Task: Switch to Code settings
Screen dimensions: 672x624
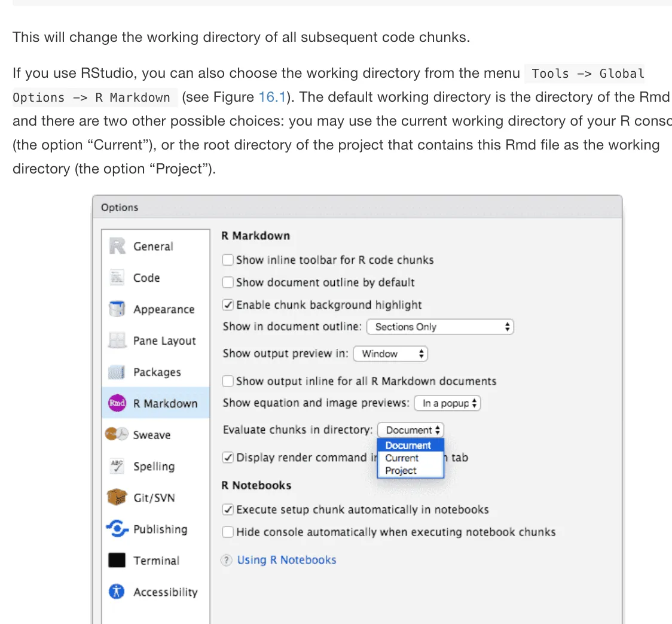Action: point(155,278)
